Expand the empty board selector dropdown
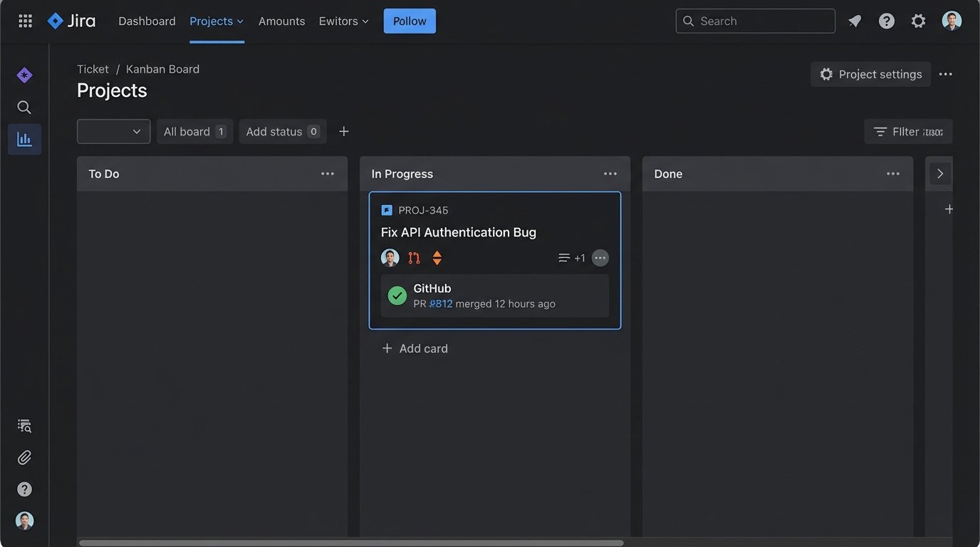 (113, 131)
